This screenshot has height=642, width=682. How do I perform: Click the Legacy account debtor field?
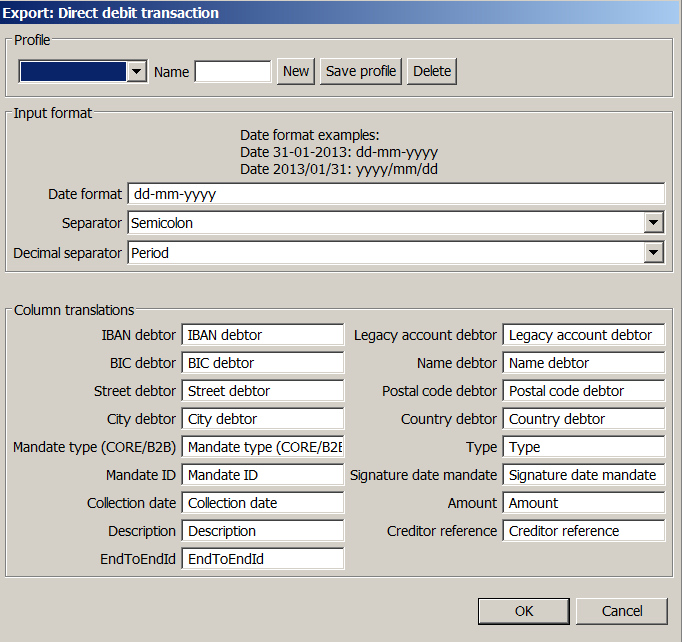pyautogui.click(x=584, y=335)
